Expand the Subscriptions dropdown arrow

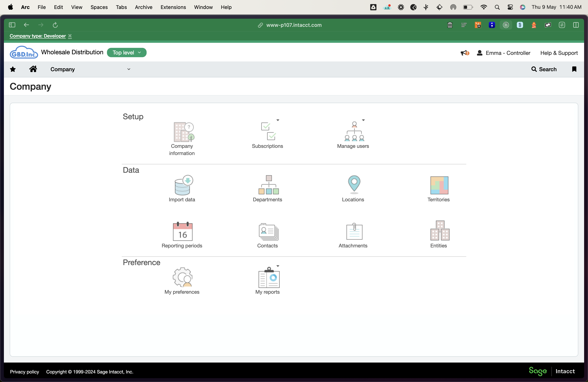[x=278, y=120]
